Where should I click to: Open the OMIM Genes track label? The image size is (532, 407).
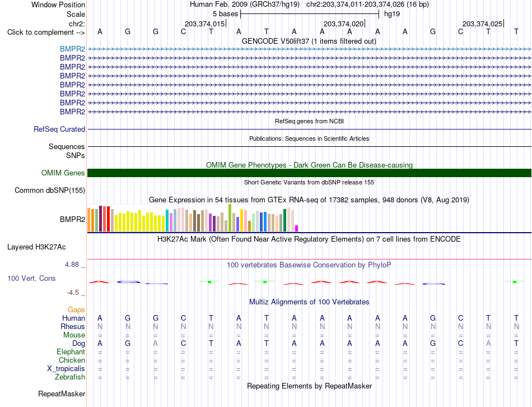coord(63,173)
